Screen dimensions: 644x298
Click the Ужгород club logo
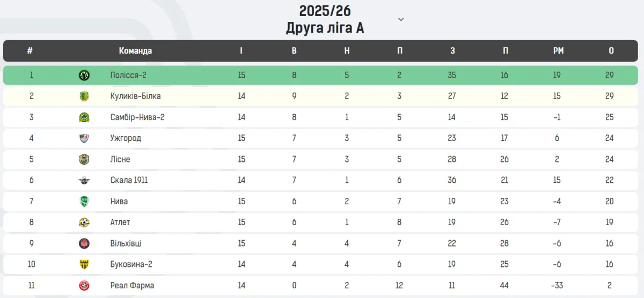[x=84, y=138]
